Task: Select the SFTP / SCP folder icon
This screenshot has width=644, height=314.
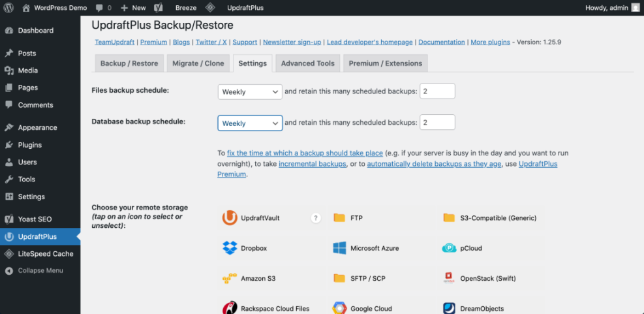Action: click(x=339, y=278)
